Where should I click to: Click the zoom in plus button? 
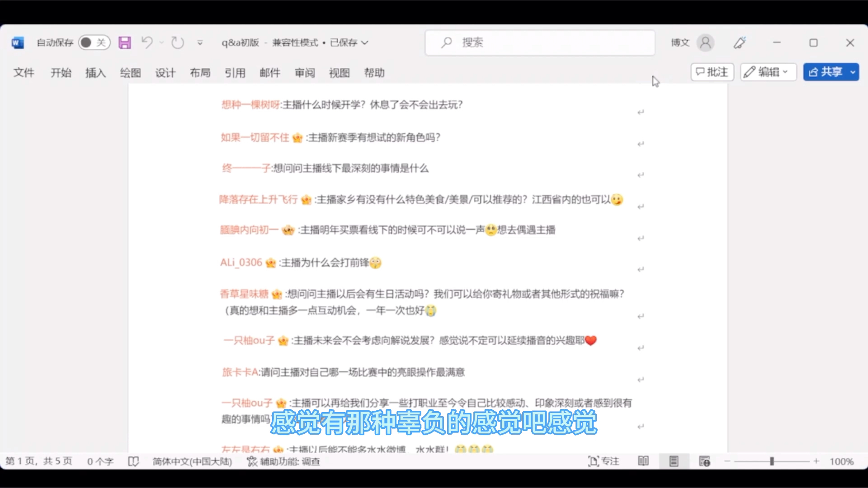point(816,461)
